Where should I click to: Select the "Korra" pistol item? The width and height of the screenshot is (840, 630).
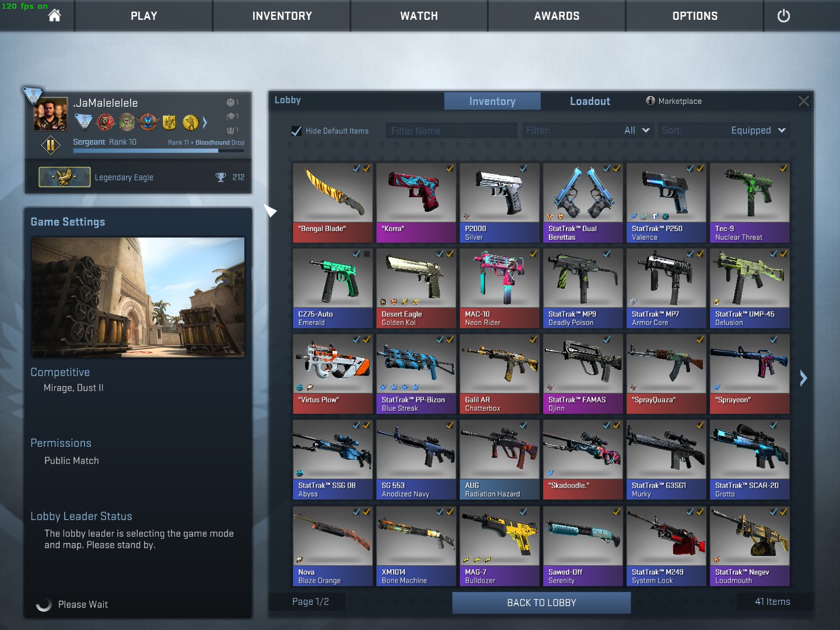(416, 203)
